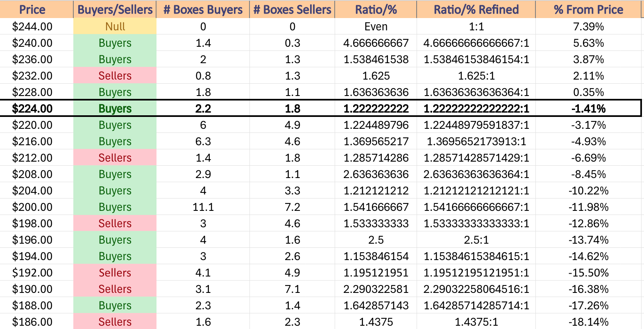Select the $224.00 bold price cell
This screenshot has width=644, height=329.
click(32, 109)
